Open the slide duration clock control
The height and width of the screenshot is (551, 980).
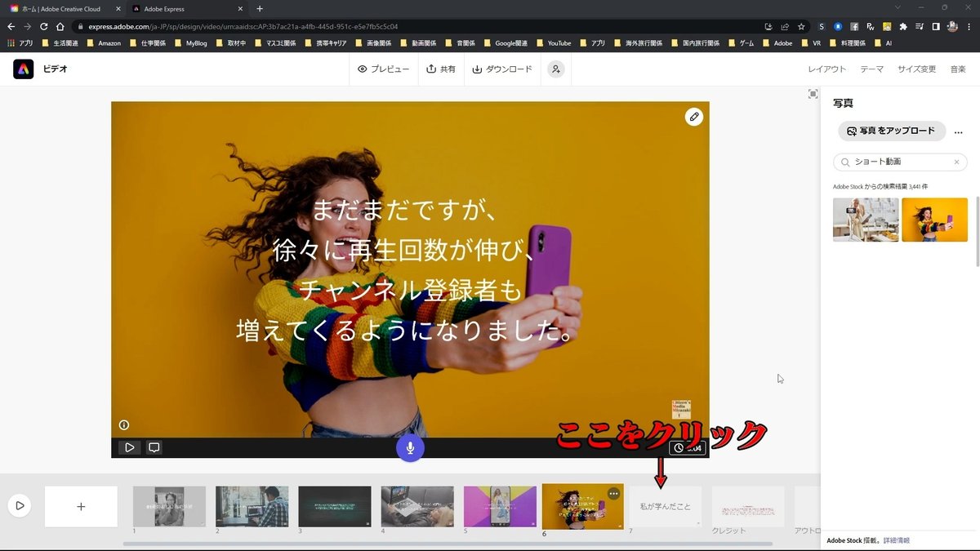pyautogui.click(x=687, y=447)
